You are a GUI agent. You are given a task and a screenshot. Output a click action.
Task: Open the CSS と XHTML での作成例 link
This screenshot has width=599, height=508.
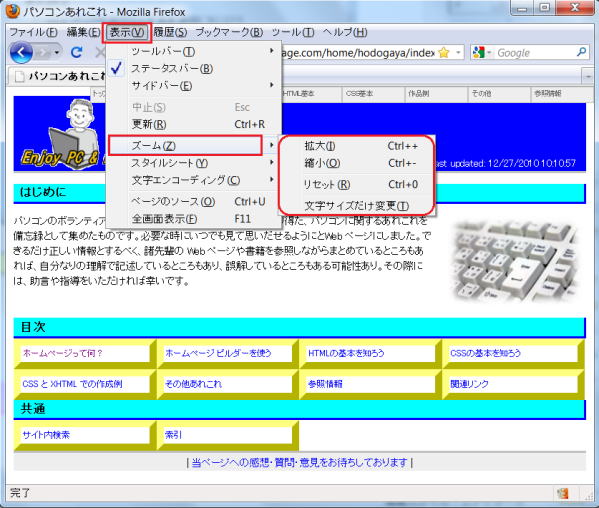72,384
